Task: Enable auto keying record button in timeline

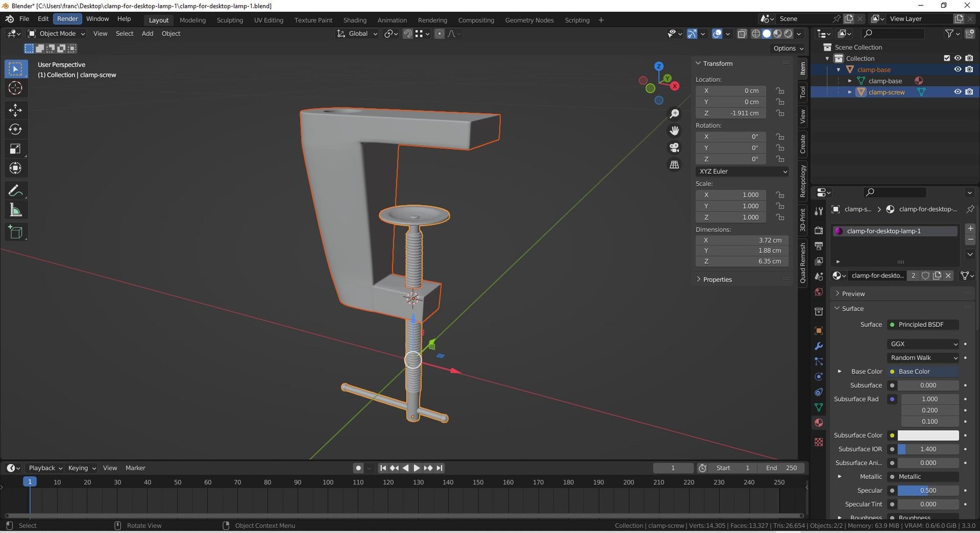Action: tap(358, 468)
